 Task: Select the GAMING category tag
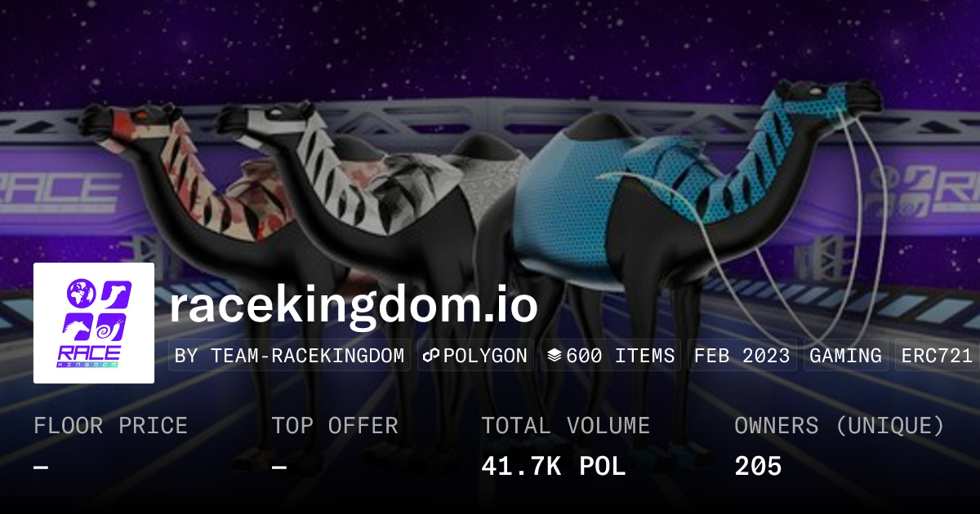pos(846,356)
